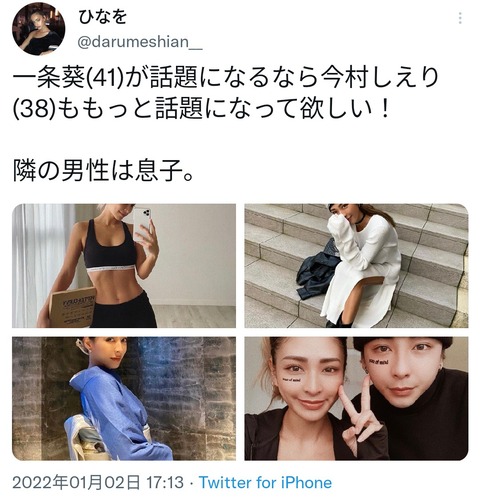Click the display name ひなを

(102, 17)
